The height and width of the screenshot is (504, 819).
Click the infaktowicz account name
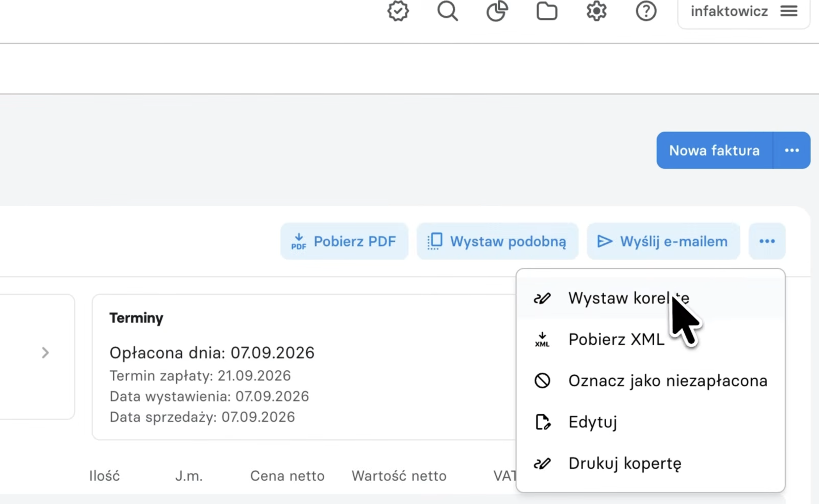click(729, 11)
